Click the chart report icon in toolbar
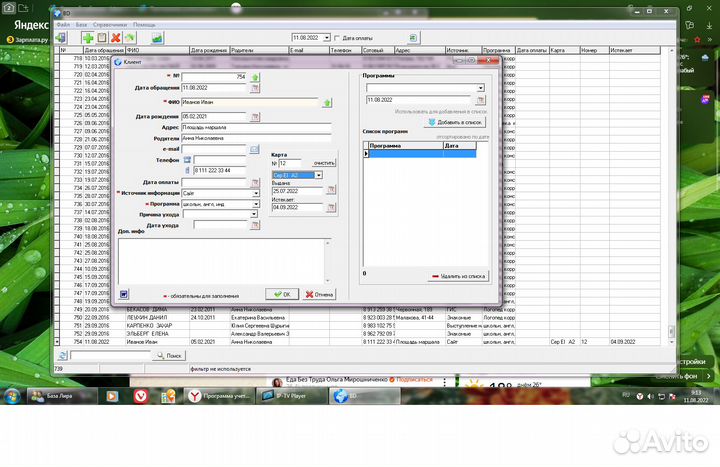Viewport: 720px width, 467px height. (157, 37)
